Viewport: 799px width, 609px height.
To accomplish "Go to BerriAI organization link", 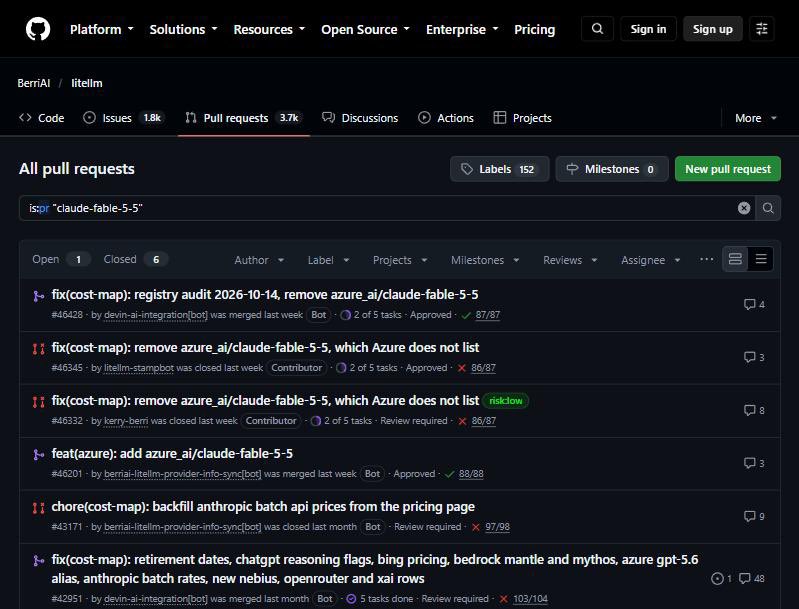I will pos(34,83).
